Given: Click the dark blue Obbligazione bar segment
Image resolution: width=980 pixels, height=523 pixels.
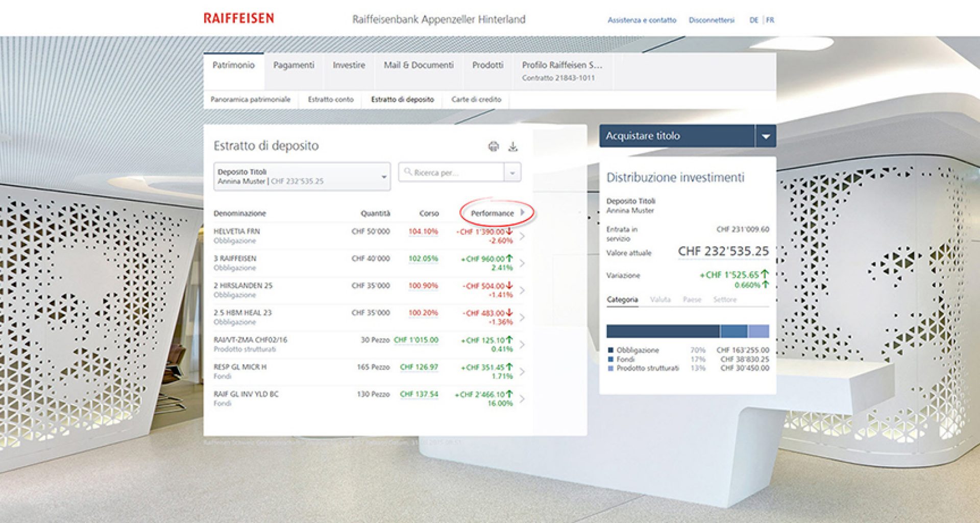Looking at the screenshot, I should (x=663, y=331).
